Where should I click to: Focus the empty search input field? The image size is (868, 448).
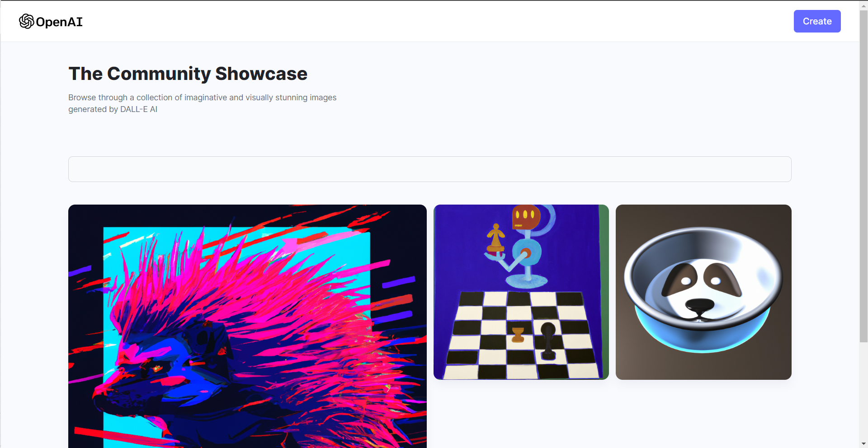429,169
